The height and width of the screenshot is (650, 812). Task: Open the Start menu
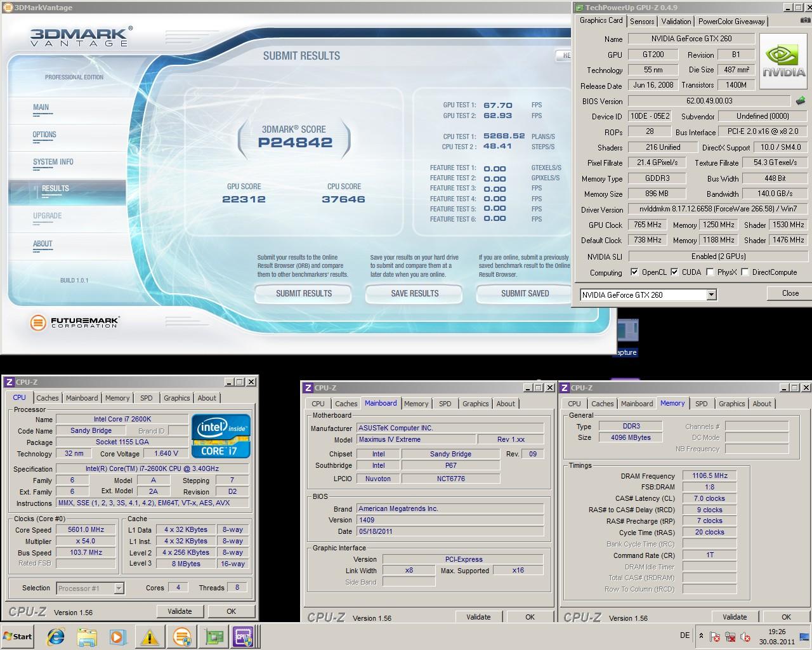pos(18,636)
